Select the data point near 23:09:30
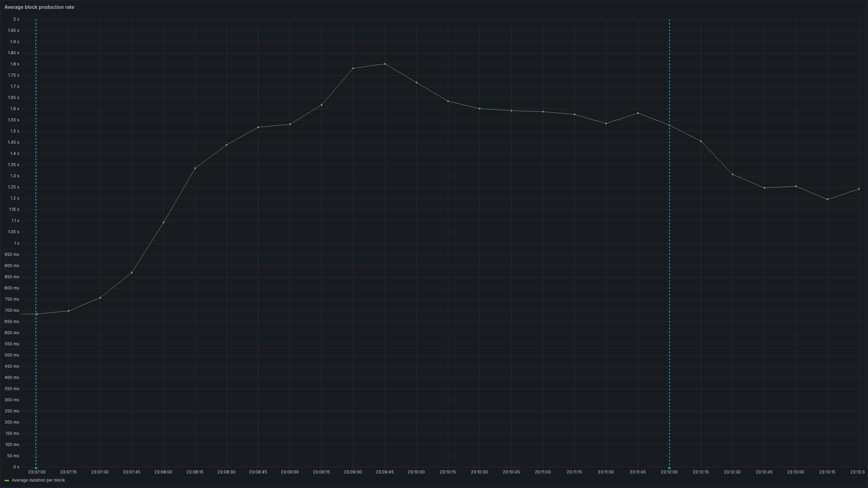 (x=353, y=68)
